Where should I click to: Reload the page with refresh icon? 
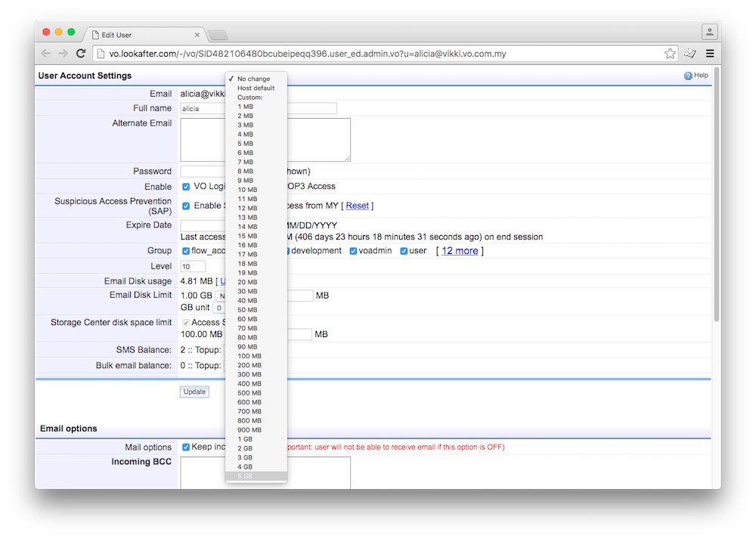(81, 54)
